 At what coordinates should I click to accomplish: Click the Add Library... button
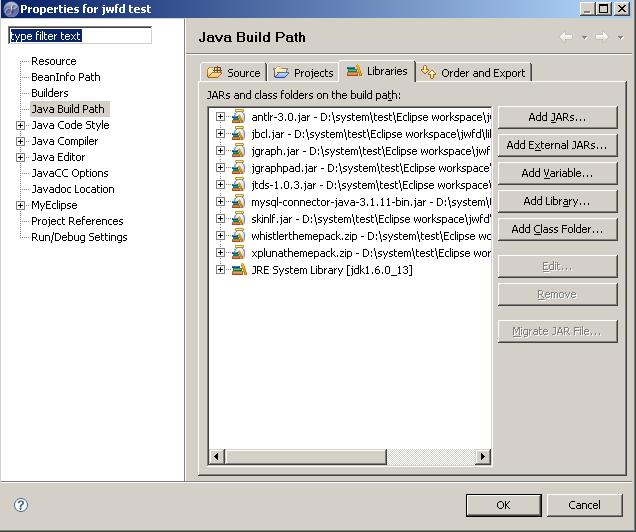point(557,201)
